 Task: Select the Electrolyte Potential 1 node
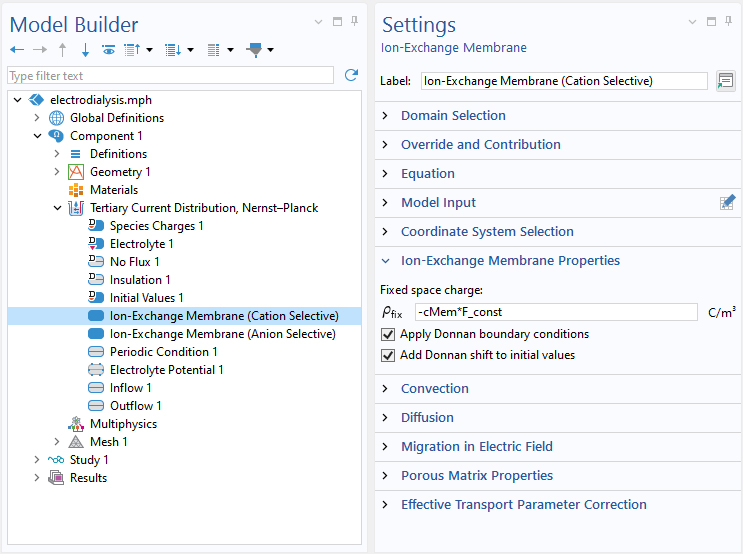click(166, 370)
